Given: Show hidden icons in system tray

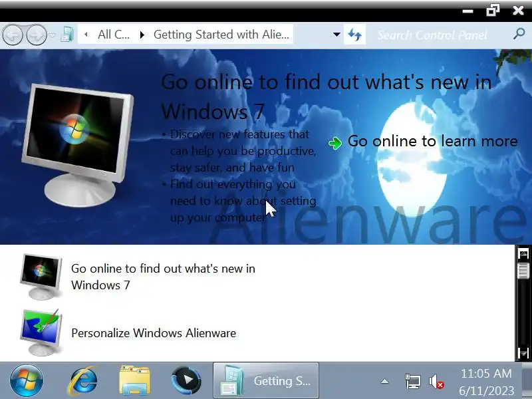Looking at the screenshot, I should tap(384, 381).
